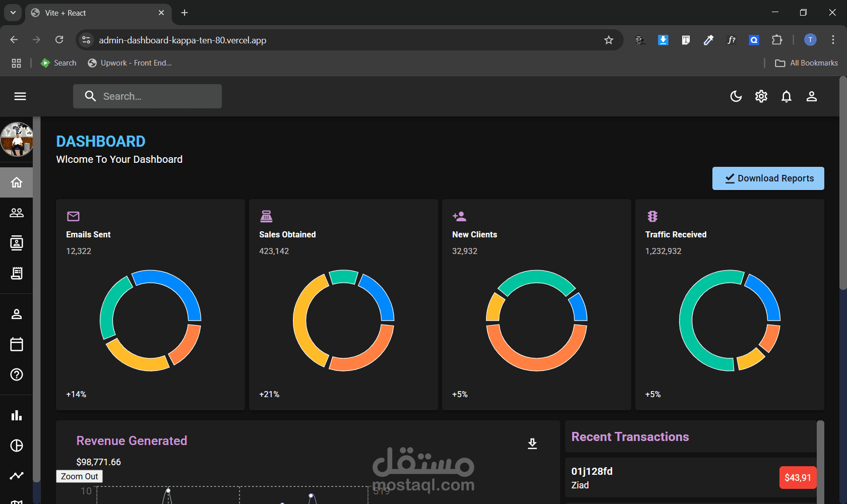847x504 pixels.
Task: Toggle dark mode with the moon icon
Action: pyautogui.click(x=736, y=96)
